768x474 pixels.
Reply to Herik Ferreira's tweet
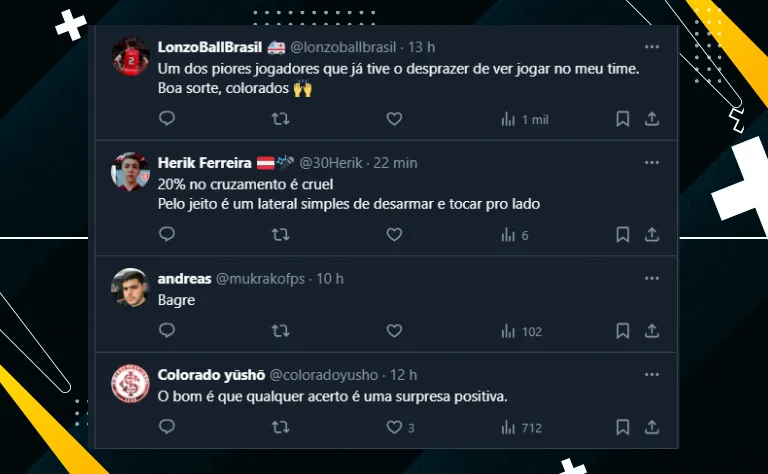[x=167, y=235]
